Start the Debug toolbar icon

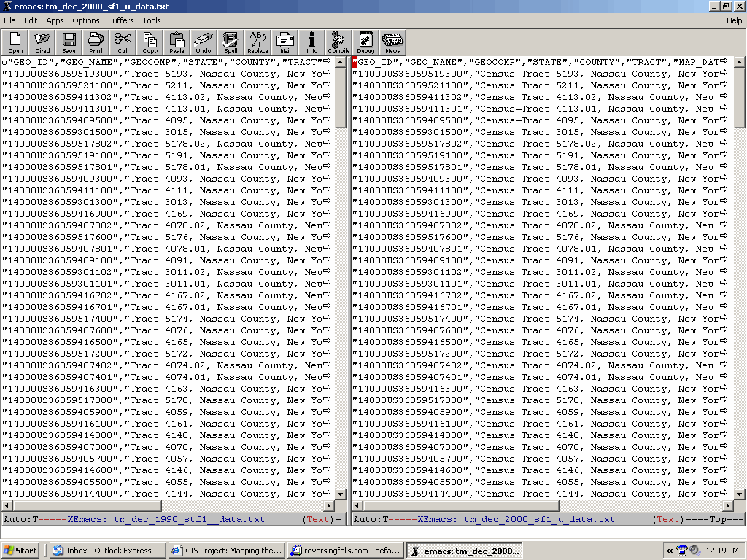tap(365, 42)
